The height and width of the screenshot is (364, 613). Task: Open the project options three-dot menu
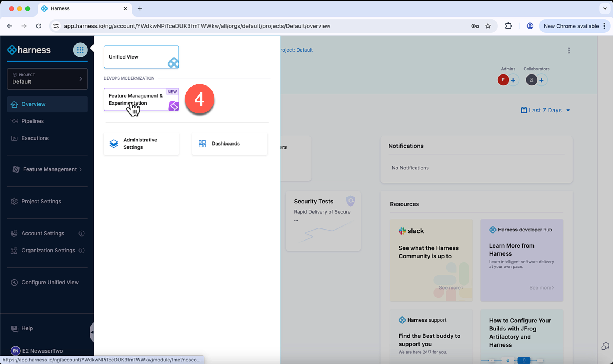click(x=569, y=50)
